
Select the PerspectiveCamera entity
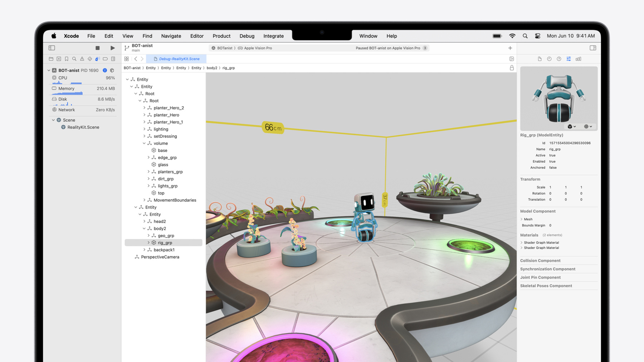(160, 257)
